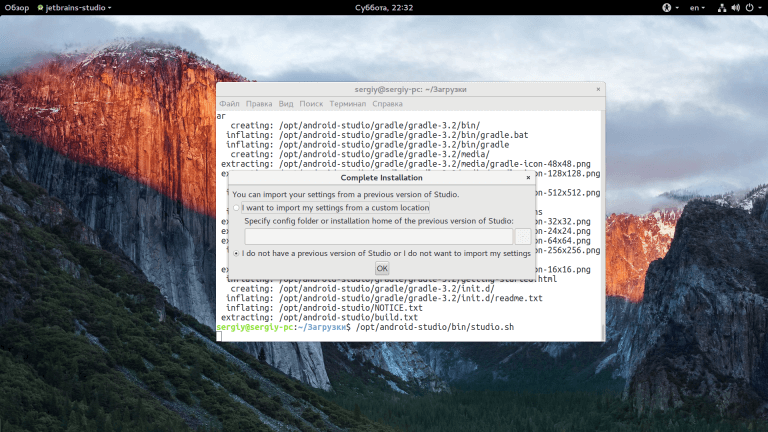Open the Обзор activities overview

(17, 8)
